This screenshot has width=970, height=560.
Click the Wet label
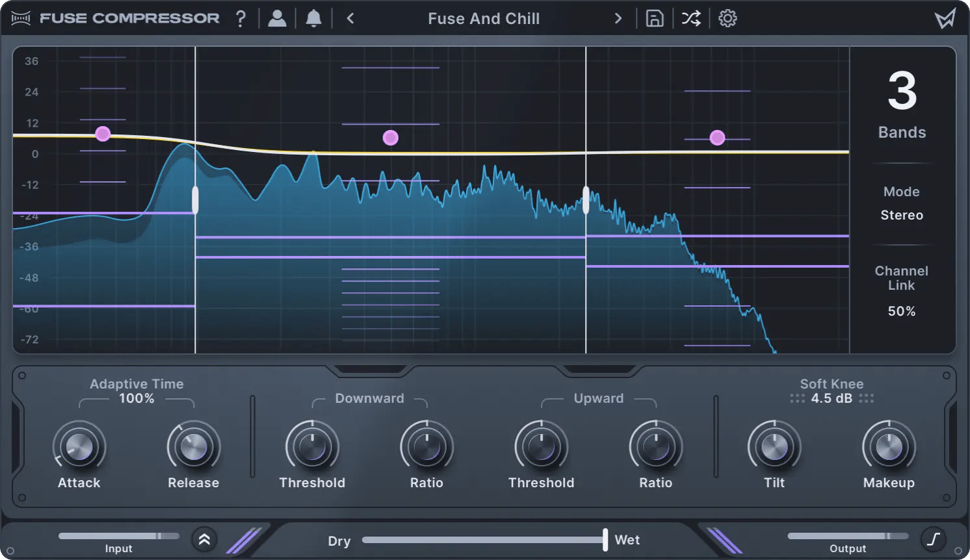pyautogui.click(x=627, y=540)
